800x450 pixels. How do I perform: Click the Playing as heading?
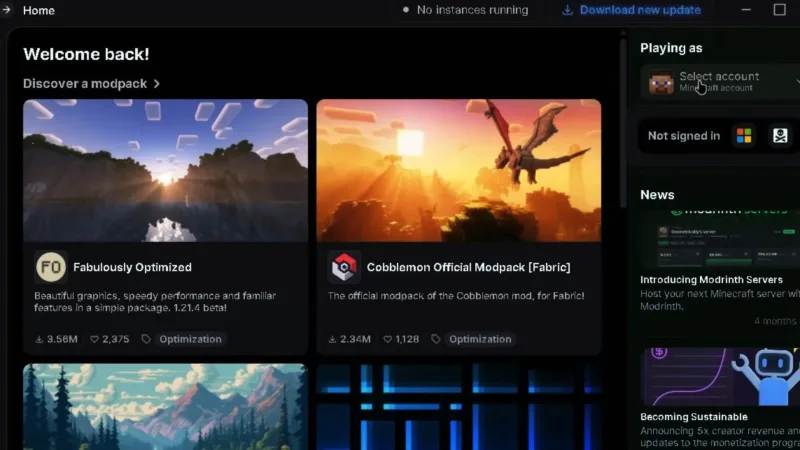pos(671,48)
